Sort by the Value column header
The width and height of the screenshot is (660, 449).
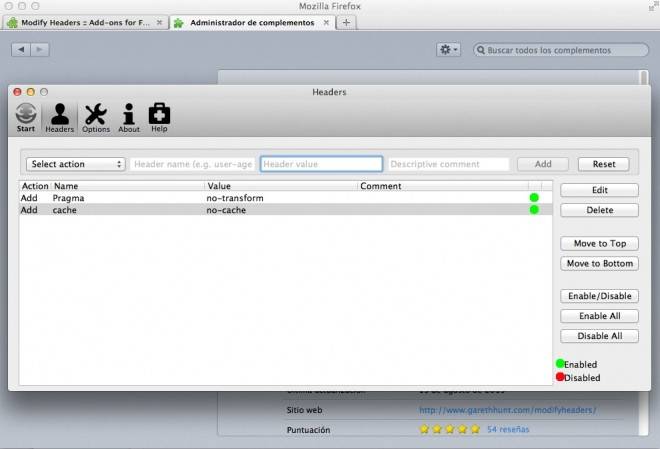coord(281,186)
